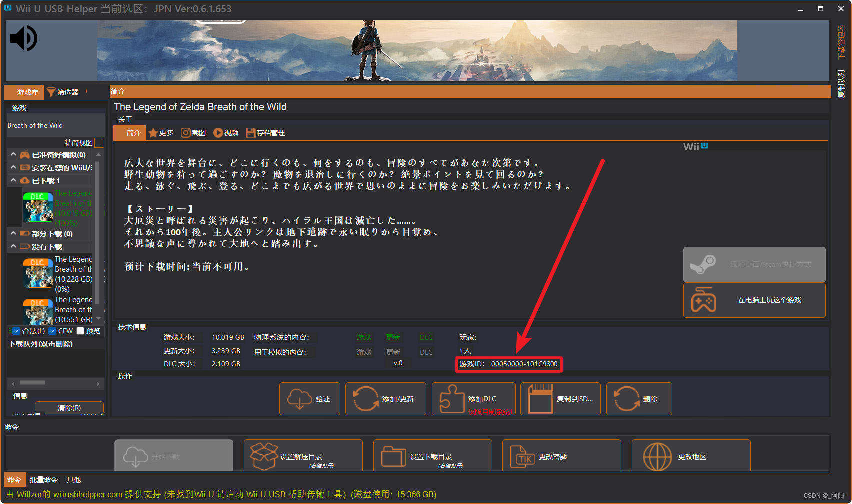This screenshot has width=852, height=504.
Task: Click the open box icon for extraction directory
Action: pyautogui.click(x=264, y=456)
